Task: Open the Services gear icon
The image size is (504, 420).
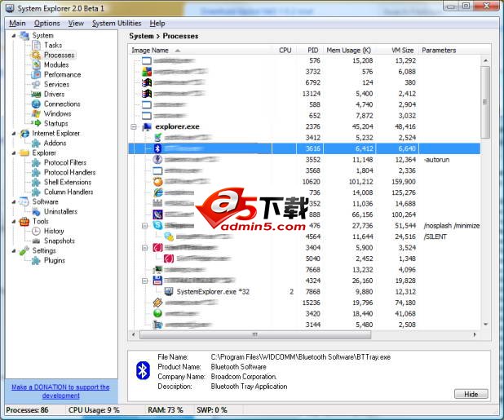Action: pyautogui.click(x=36, y=85)
